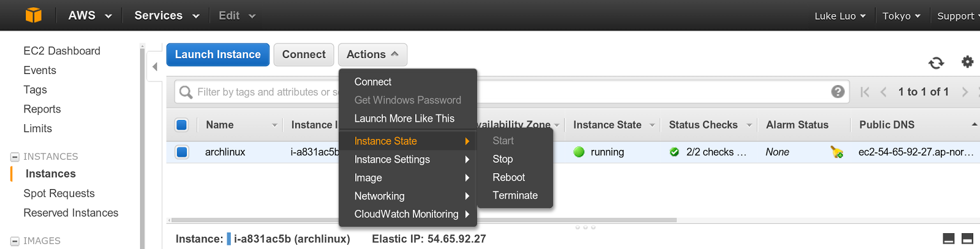This screenshot has width=980, height=249.
Task: Refresh the instances list
Action: 936,62
